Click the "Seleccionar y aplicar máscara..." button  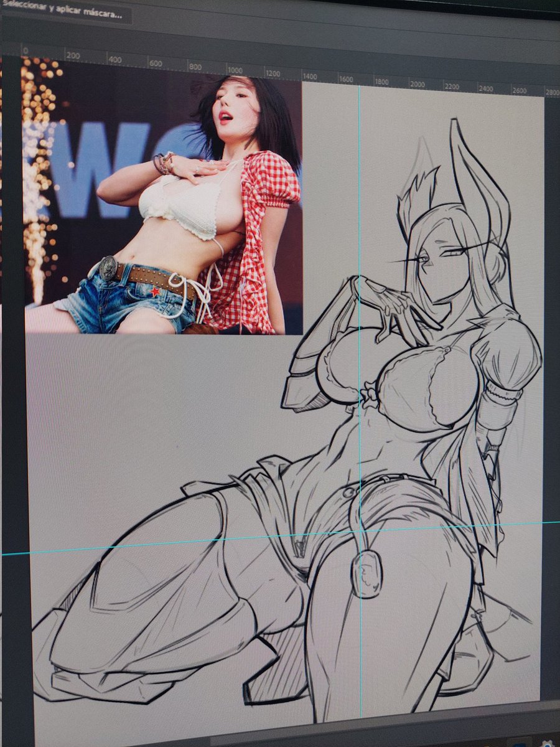point(65,12)
